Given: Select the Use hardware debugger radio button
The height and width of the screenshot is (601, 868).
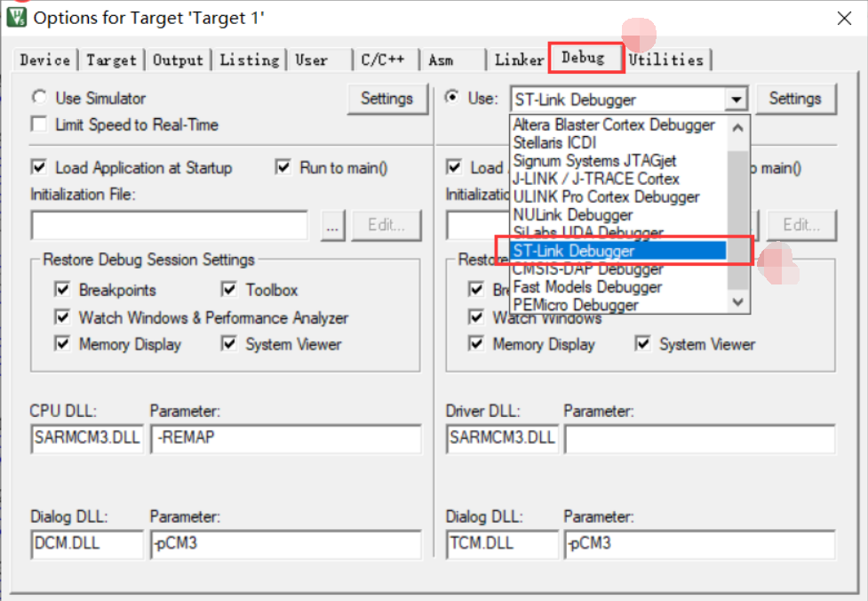Looking at the screenshot, I should coord(452,98).
